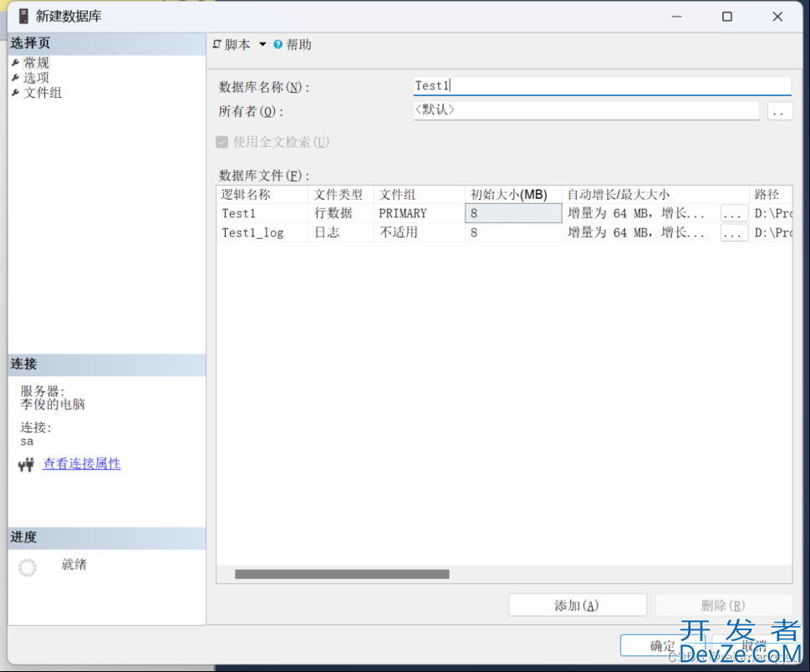This screenshot has height=672, width=810.
Task: Select the Test1 logical name cell
Action: [262, 213]
